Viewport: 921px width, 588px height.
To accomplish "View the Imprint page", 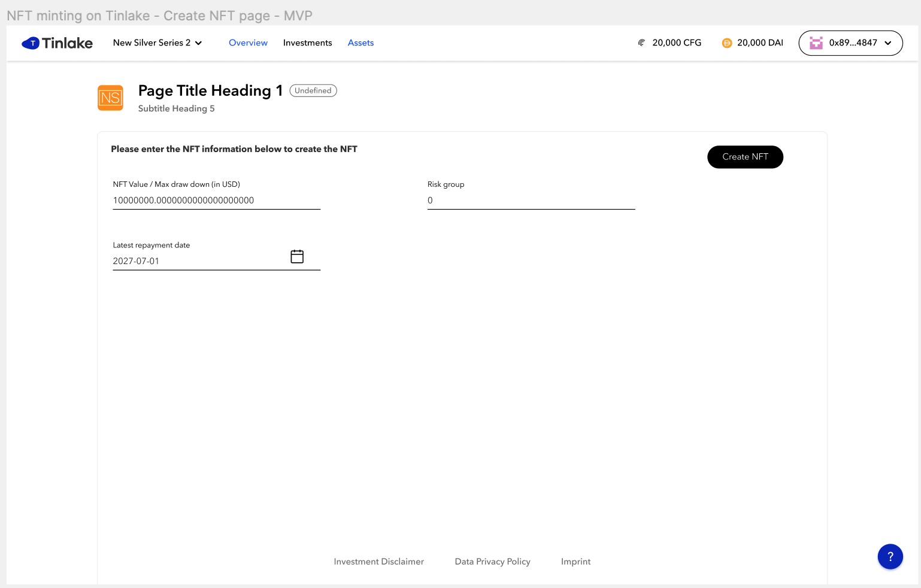I will coord(575,562).
